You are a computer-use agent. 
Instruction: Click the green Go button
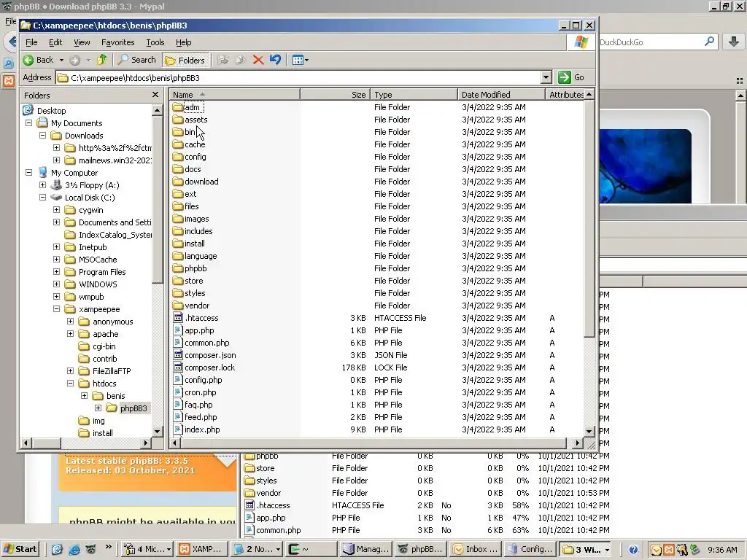point(572,77)
